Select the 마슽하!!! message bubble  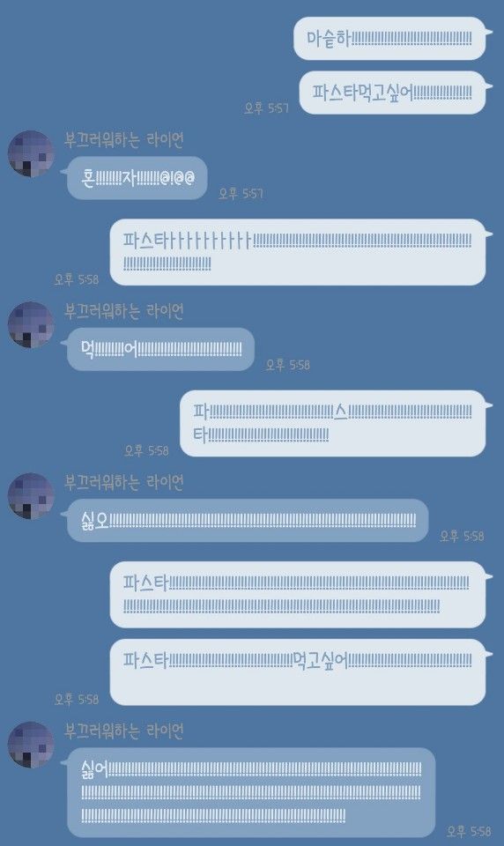pos(389,38)
